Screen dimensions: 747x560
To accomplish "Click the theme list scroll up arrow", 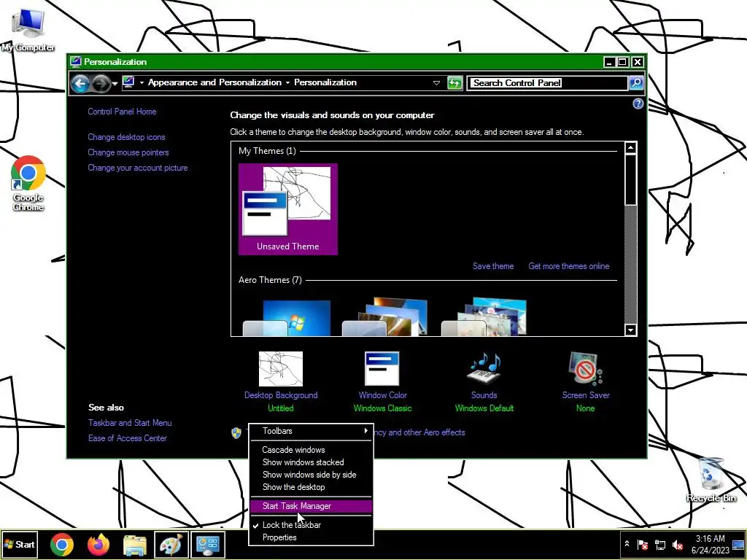I will tap(631, 147).
